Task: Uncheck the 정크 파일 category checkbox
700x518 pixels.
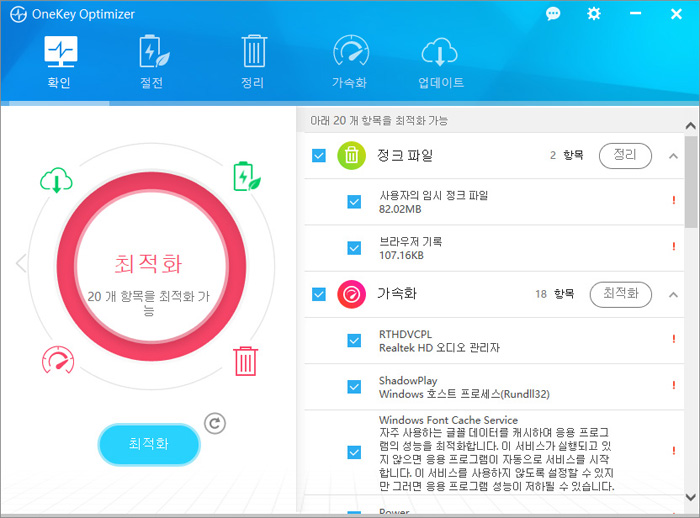Action: click(319, 155)
